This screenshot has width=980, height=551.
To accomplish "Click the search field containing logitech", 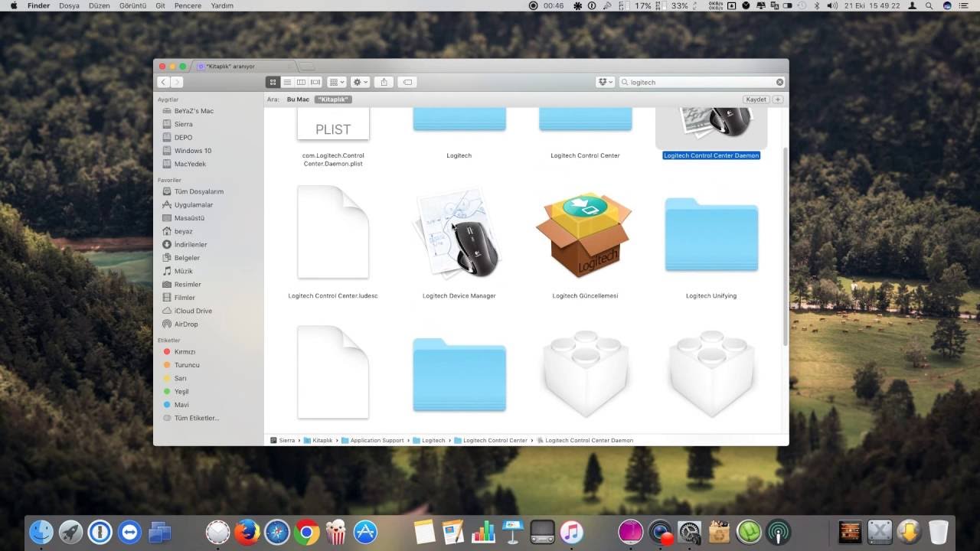I will pyautogui.click(x=702, y=82).
